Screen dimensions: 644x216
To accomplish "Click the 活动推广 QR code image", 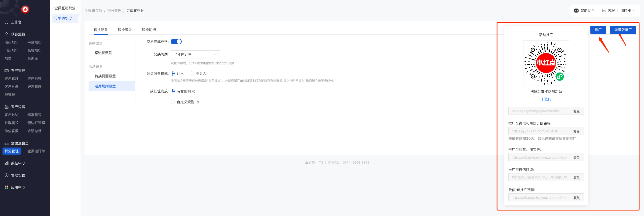I will [546, 63].
